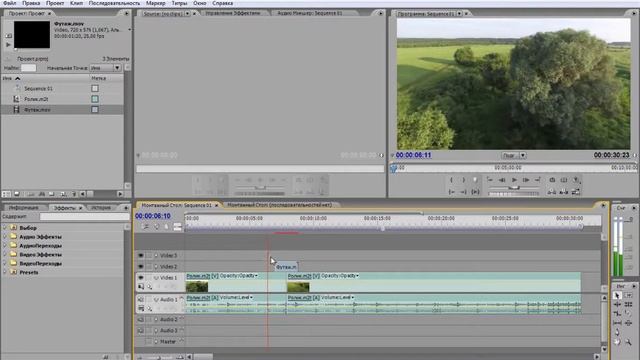
Task: Click the Lift button in Program monitor
Action: 552,191
